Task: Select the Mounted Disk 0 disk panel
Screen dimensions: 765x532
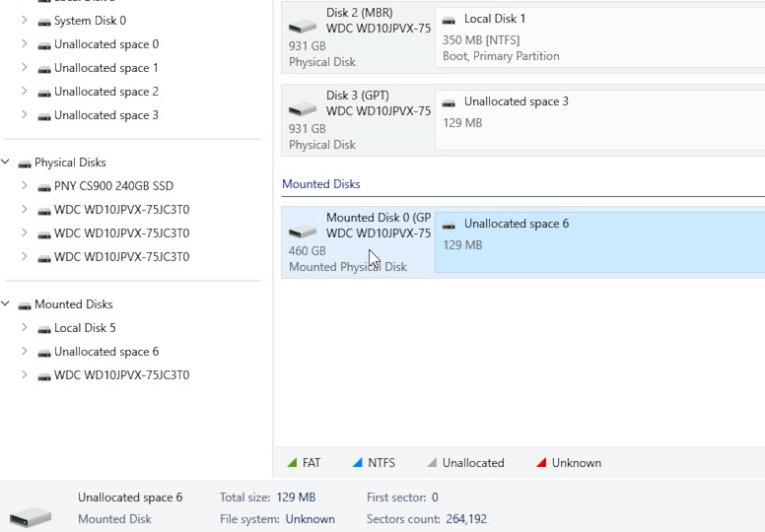Action: coord(358,241)
